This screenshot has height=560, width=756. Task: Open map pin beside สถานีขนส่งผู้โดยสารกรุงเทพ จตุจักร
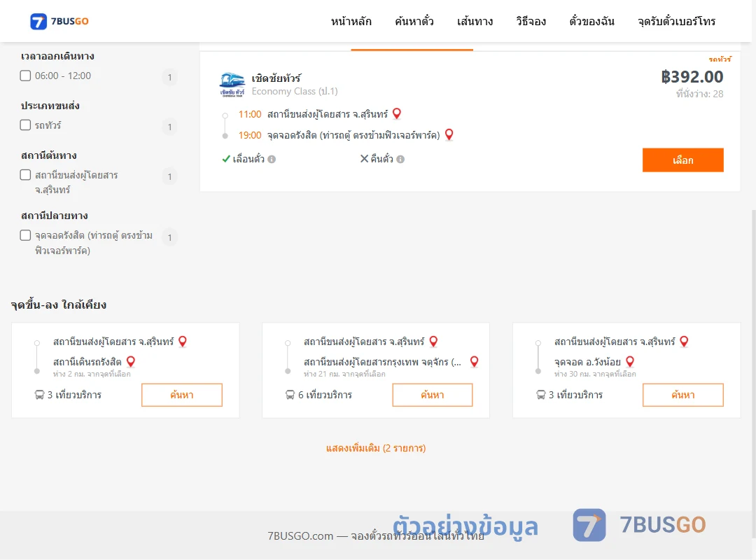(475, 362)
